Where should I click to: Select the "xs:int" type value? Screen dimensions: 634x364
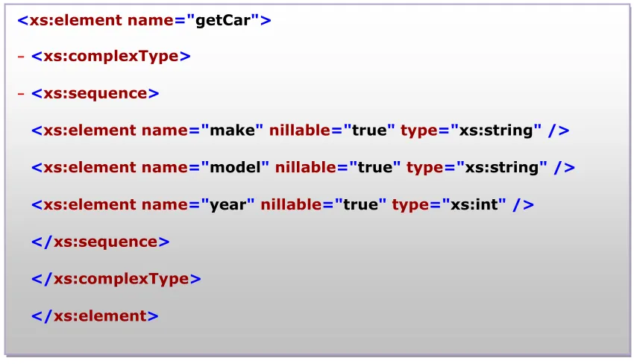[474, 205]
